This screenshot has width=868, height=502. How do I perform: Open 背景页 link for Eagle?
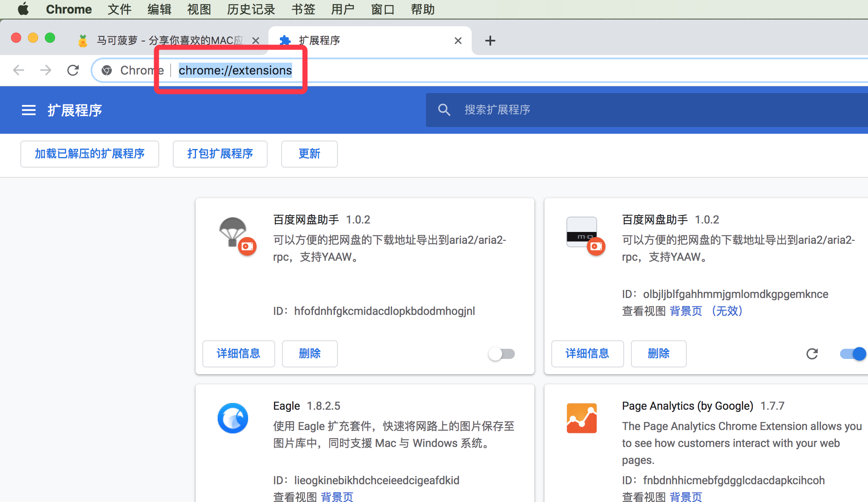(337, 496)
